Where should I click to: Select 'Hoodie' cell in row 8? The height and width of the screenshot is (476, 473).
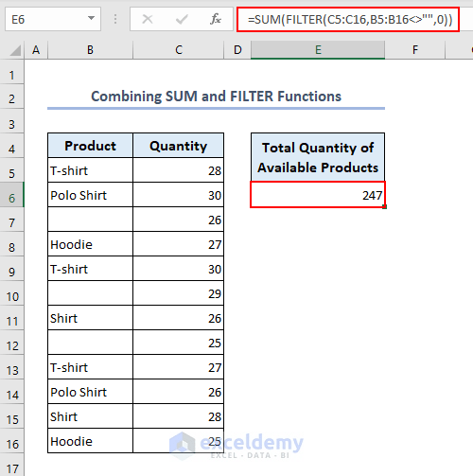click(x=90, y=244)
